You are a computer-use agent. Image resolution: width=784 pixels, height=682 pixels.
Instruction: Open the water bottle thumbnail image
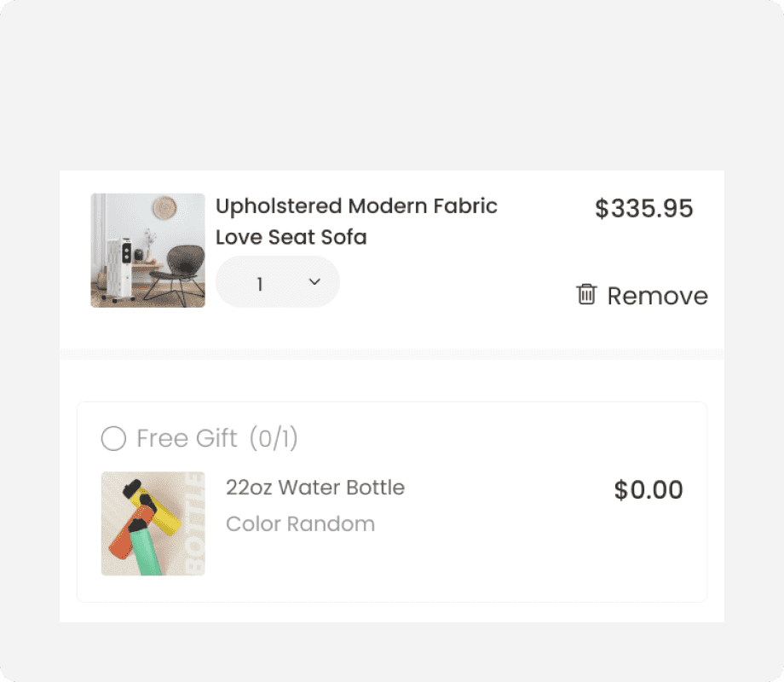pos(153,523)
